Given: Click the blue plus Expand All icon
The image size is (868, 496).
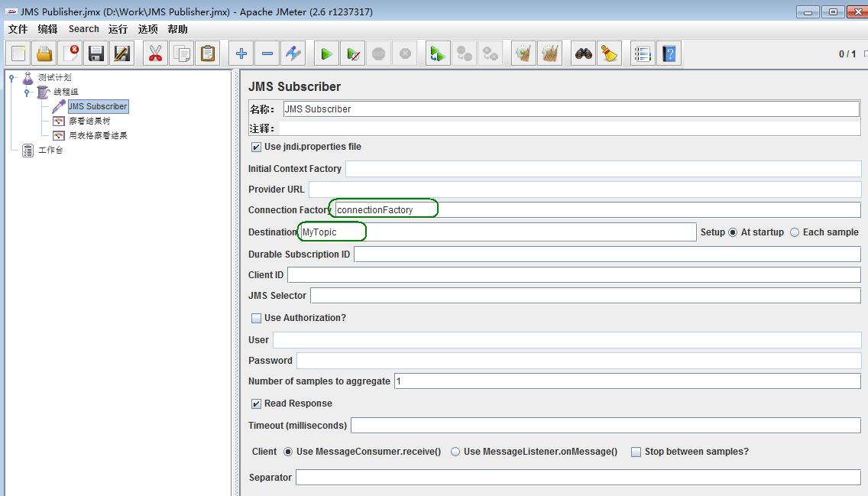Looking at the screenshot, I should click(241, 53).
